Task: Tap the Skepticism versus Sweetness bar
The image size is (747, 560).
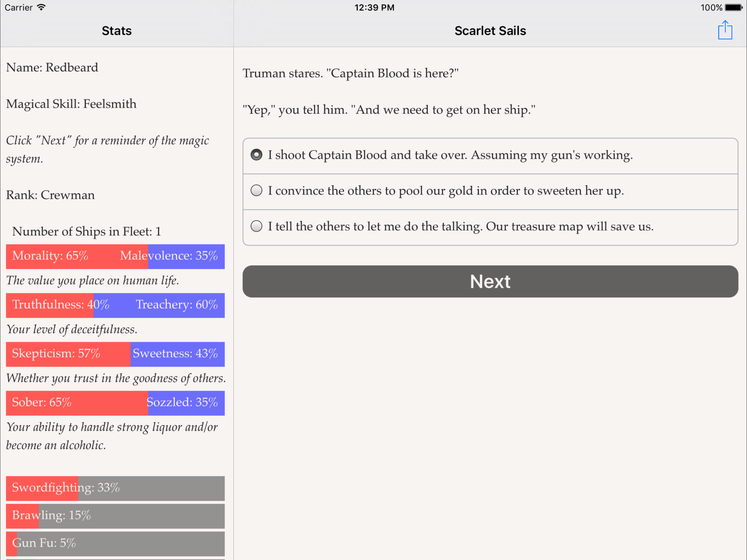Action: (x=115, y=354)
